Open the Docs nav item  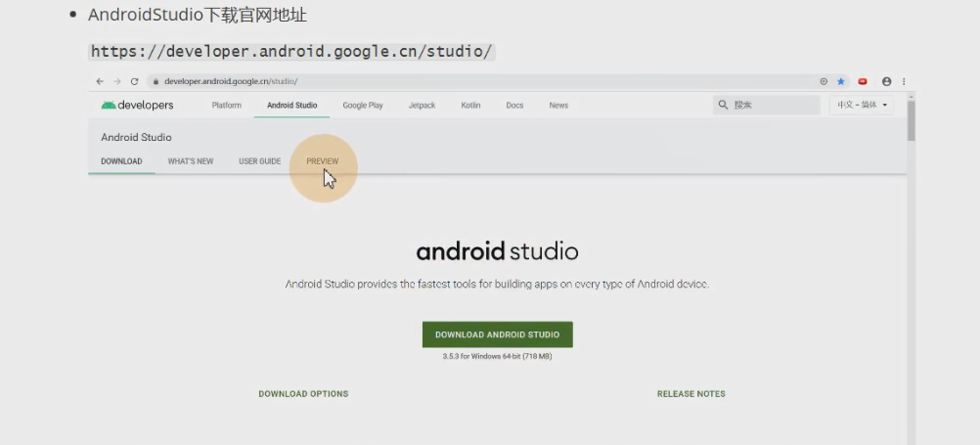coord(514,106)
